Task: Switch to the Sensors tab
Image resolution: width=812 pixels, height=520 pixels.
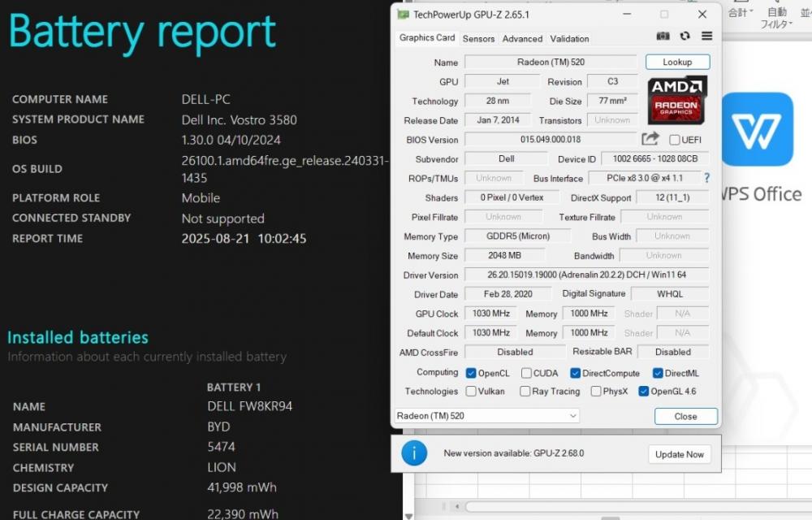Action: click(478, 38)
